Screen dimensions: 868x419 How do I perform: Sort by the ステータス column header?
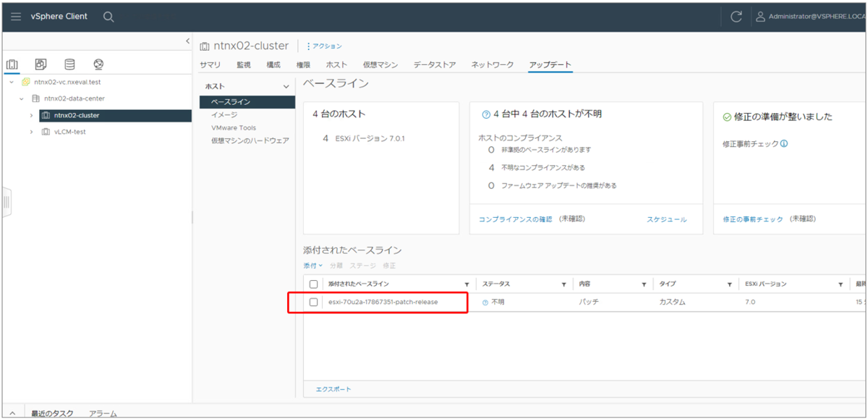coord(496,284)
